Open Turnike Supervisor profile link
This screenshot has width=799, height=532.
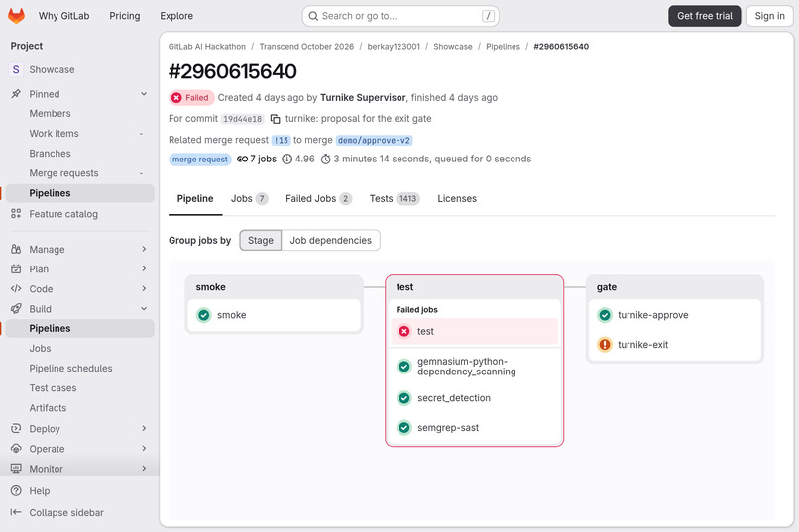click(363, 98)
